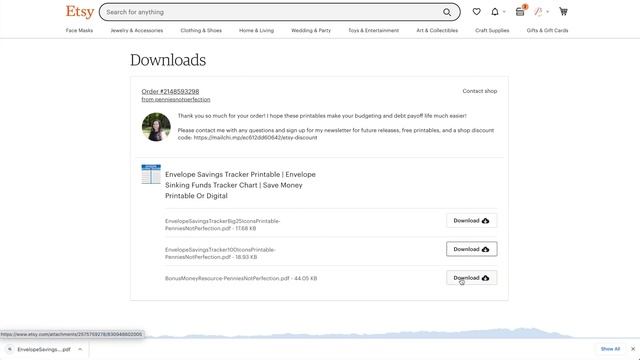Open Clothing & Shoes category
Image resolution: width=640 pixels, height=360 pixels.
coord(201,31)
